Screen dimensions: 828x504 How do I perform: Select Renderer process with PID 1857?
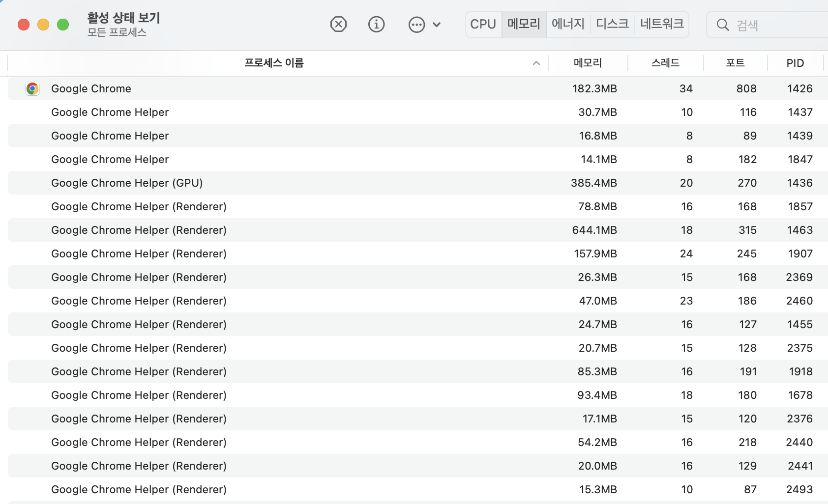pos(418,206)
